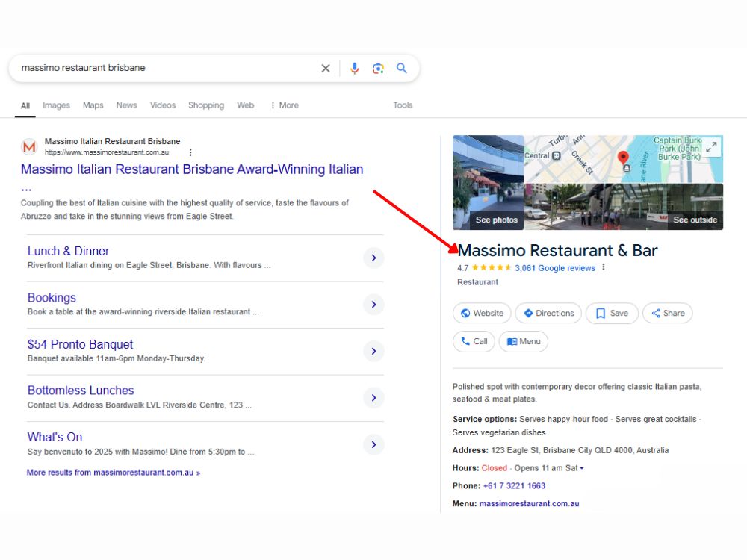Open Google Lens image search icon
The image size is (747, 560).
pyautogui.click(x=378, y=68)
